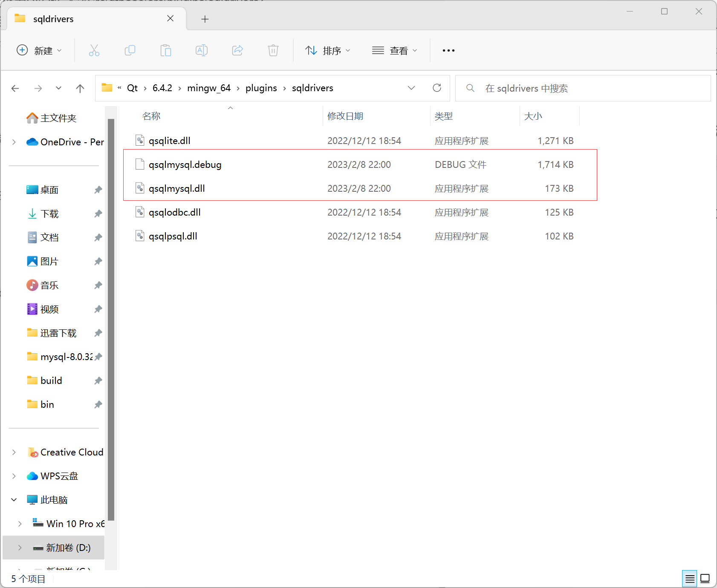The height and width of the screenshot is (588, 717).
Task: Click the Delete trash icon
Action: tap(273, 51)
